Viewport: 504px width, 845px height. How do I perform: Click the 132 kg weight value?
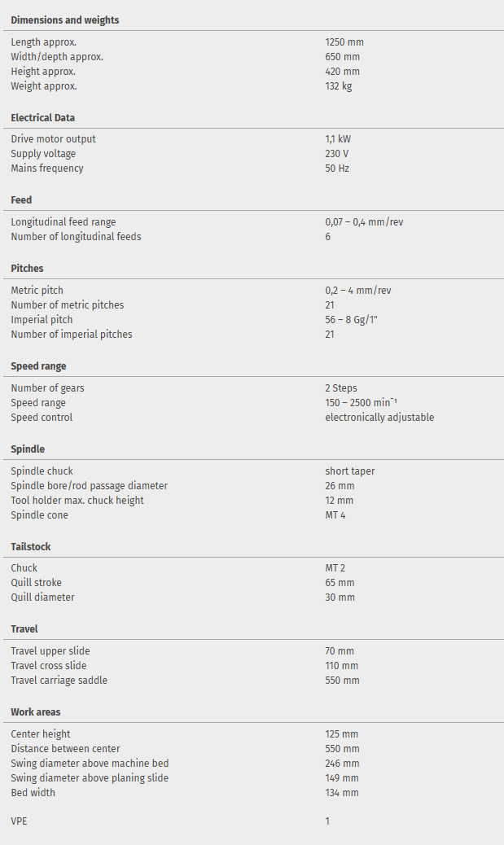(338, 86)
